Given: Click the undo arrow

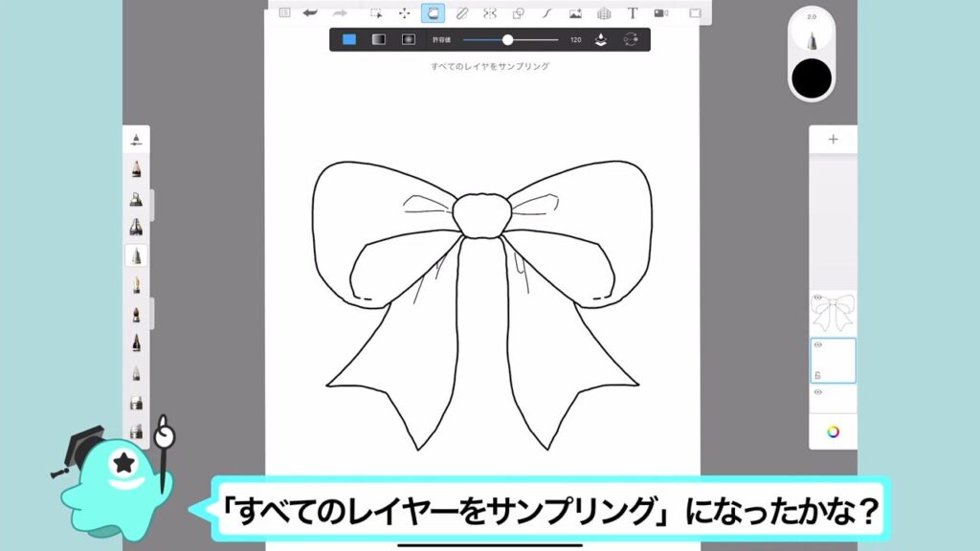Looking at the screenshot, I should [x=310, y=13].
